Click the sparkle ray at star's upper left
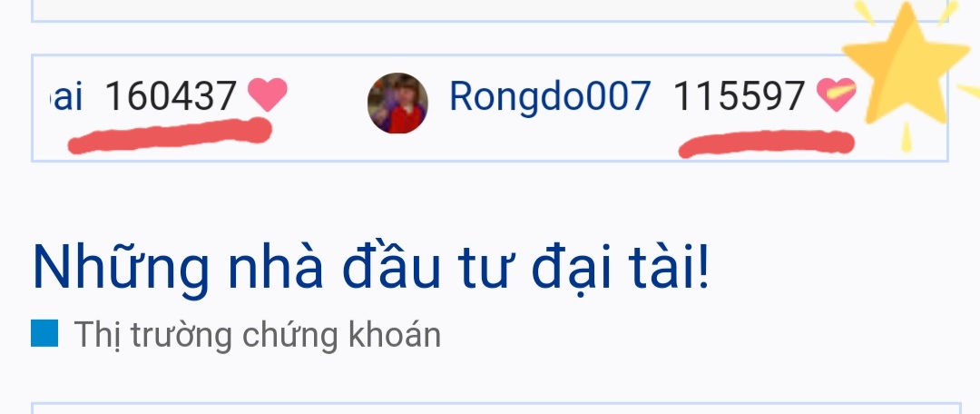Screen dimensions: 980x414 [x=865, y=13]
